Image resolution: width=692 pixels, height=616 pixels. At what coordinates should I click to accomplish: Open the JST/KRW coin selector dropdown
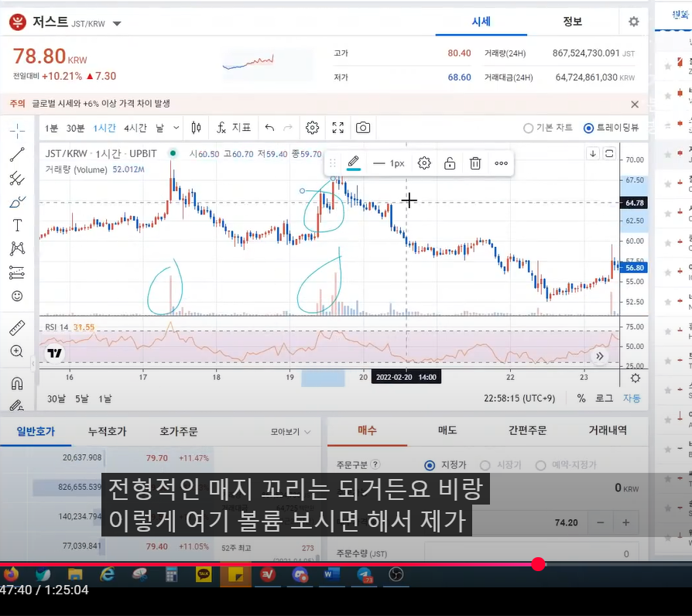pos(117,24)
